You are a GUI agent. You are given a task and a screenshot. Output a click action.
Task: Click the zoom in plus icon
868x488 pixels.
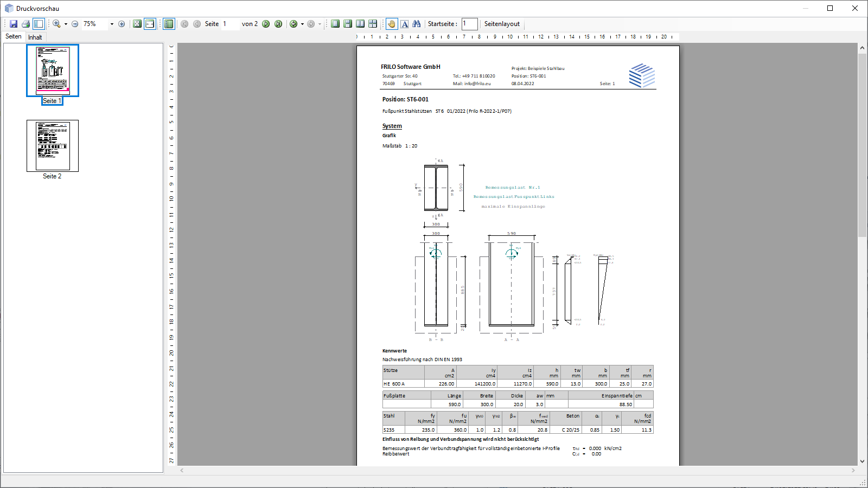[x=122, y=24]
